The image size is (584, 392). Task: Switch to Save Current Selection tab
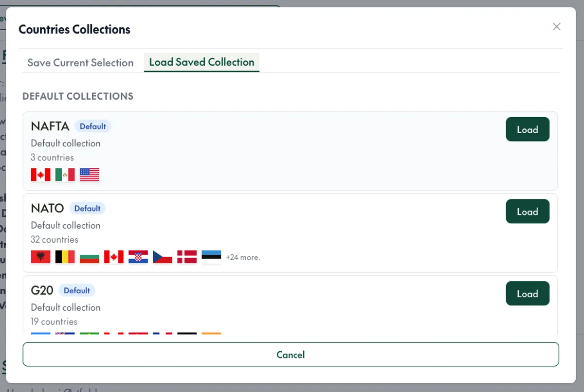[x=80, y=63]
